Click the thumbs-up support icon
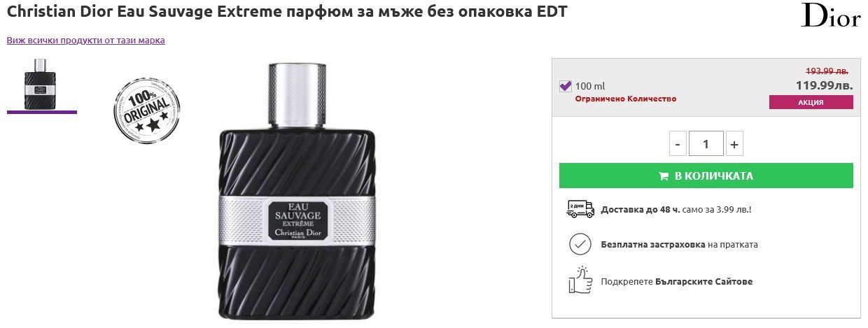This screenshot has height=328, width=868. click(x=580, y=280)
